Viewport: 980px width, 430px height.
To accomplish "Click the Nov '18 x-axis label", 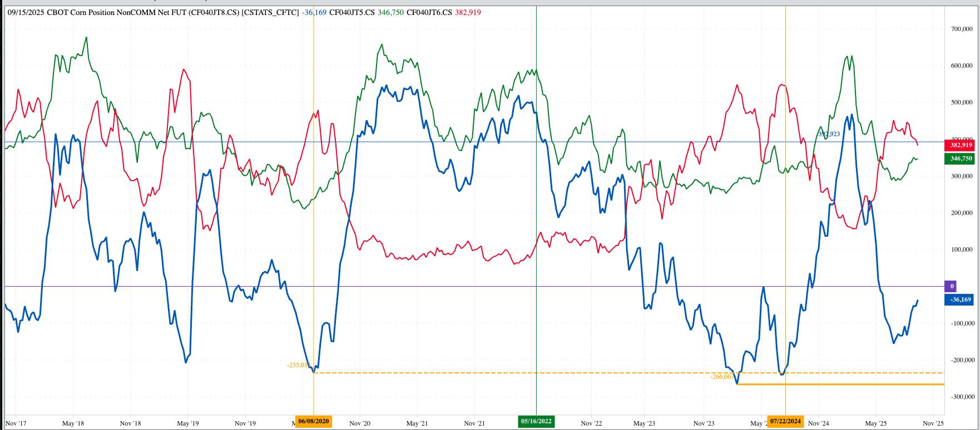I will [131, 423].
